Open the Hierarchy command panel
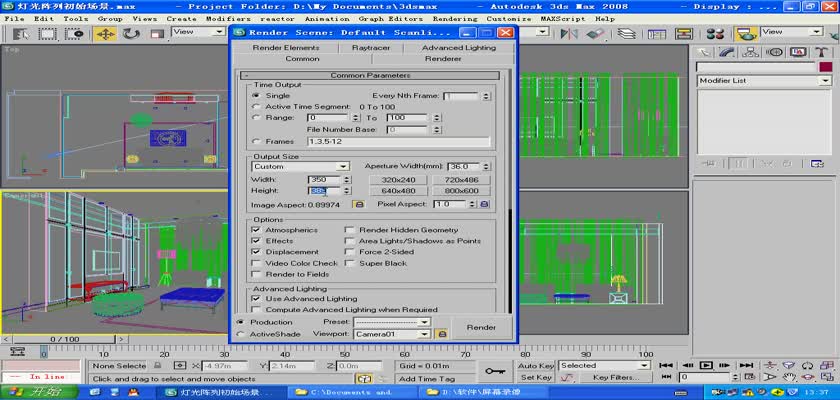This screenshot has width=840, height=400. (x=752, y=52)
